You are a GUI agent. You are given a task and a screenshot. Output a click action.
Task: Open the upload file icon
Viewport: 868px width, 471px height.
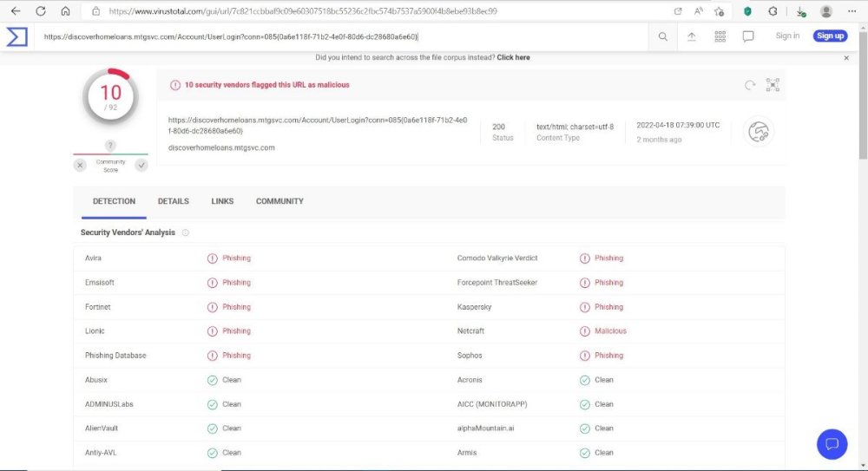tap(692, 36)
